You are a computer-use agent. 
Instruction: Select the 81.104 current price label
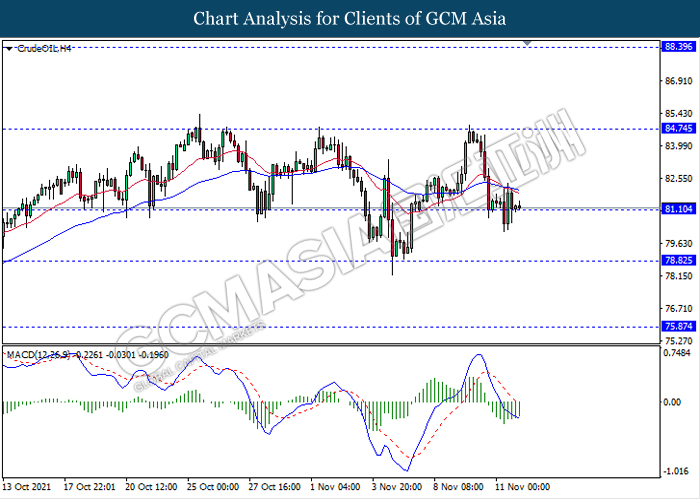coord(679,209)
